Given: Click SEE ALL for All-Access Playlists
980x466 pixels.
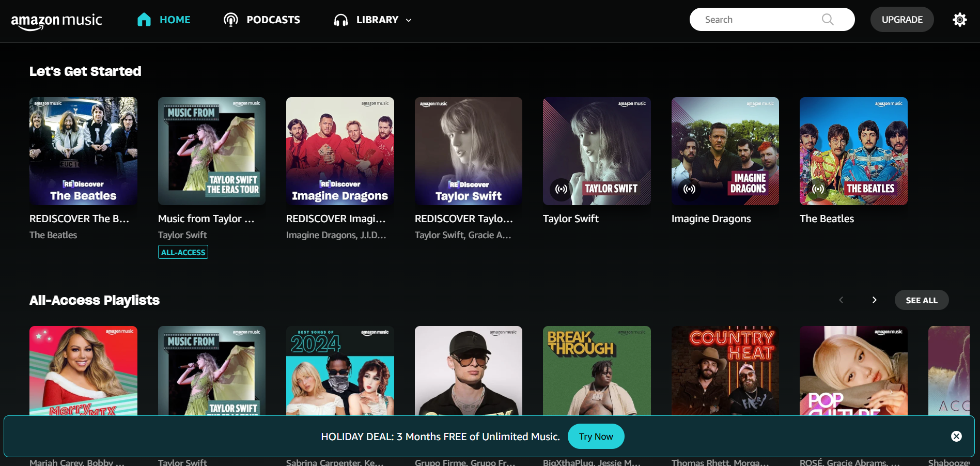Looking at the screenshot, I should (922, 300).
